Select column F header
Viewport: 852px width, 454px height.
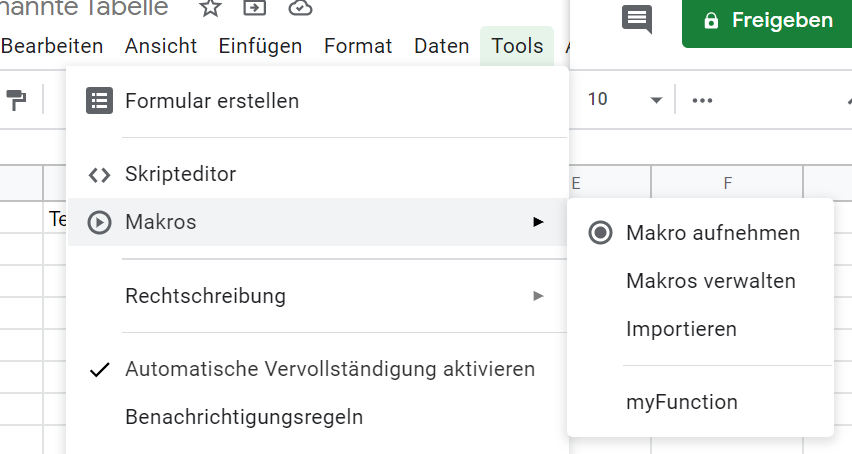pyautogui.click(x=727, y=183)
